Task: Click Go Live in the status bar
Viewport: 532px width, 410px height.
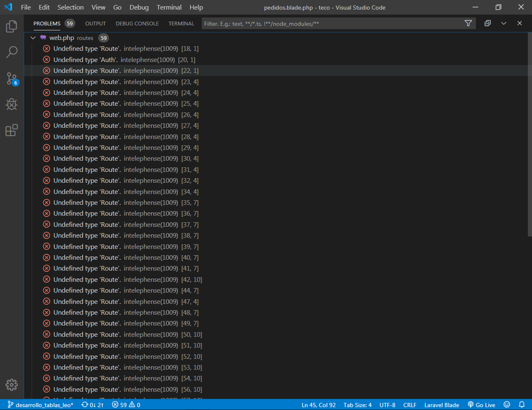Action: [481, 405]
